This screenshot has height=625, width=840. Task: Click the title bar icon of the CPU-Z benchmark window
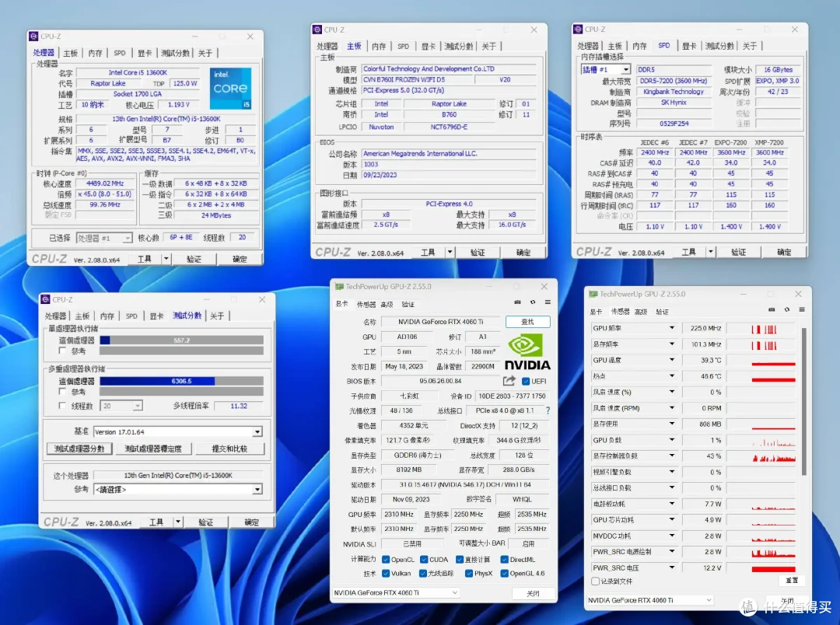[x=46, y=299]
